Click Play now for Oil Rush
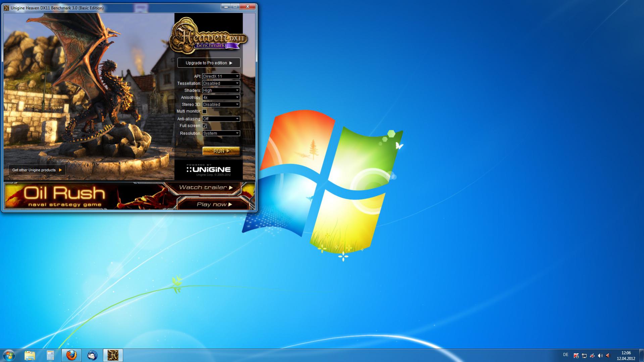The width and height of the screenshot is (644, 362). [x=214, y=204]
